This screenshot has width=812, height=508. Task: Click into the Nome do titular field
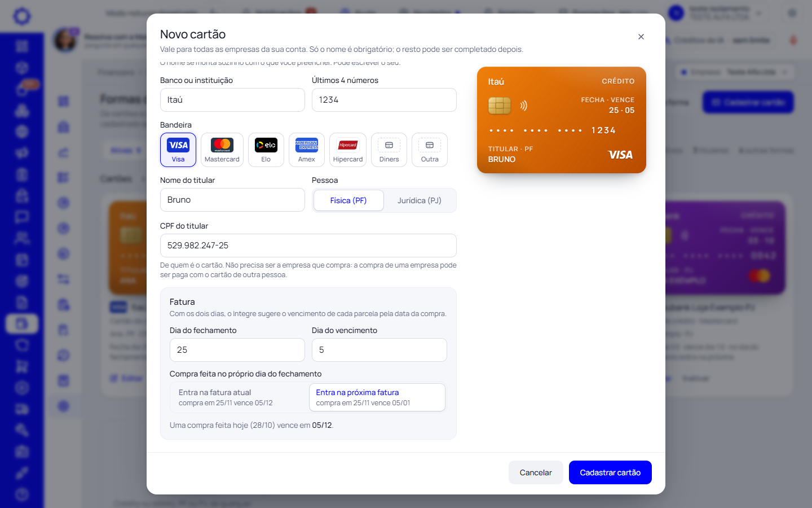(x=232, y=200)
